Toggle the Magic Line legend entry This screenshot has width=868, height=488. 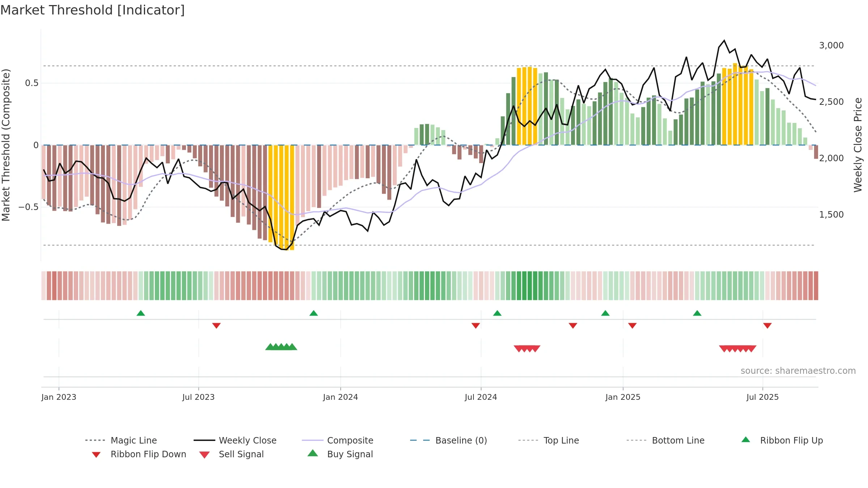(x=121, y=440)
